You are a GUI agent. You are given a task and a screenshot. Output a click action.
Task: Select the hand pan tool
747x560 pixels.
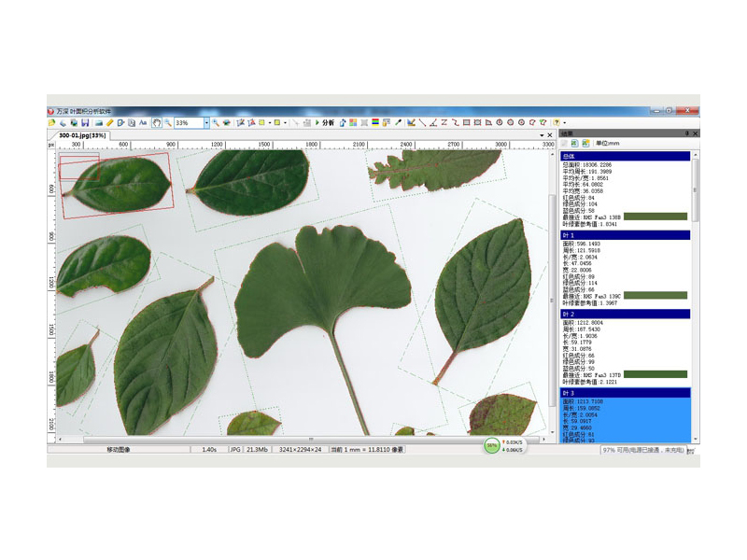(156, 122)
